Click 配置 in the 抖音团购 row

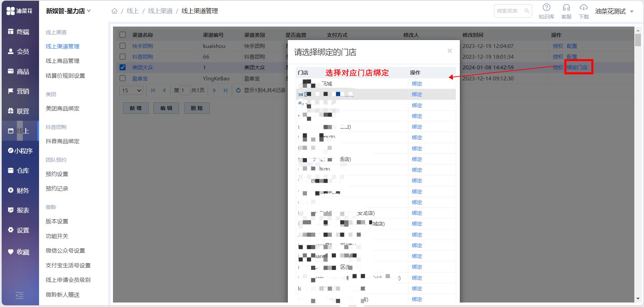pyautogui.click(x=572, y=57)
